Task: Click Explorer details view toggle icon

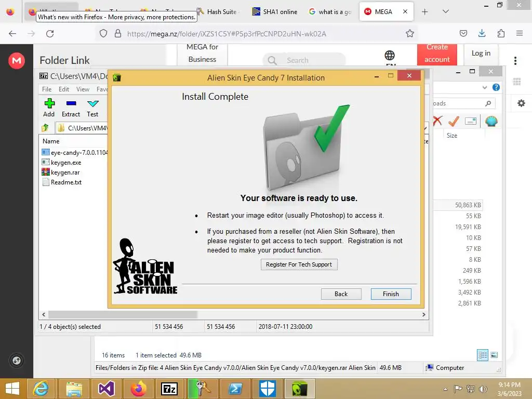Action: tap(483, 355)
